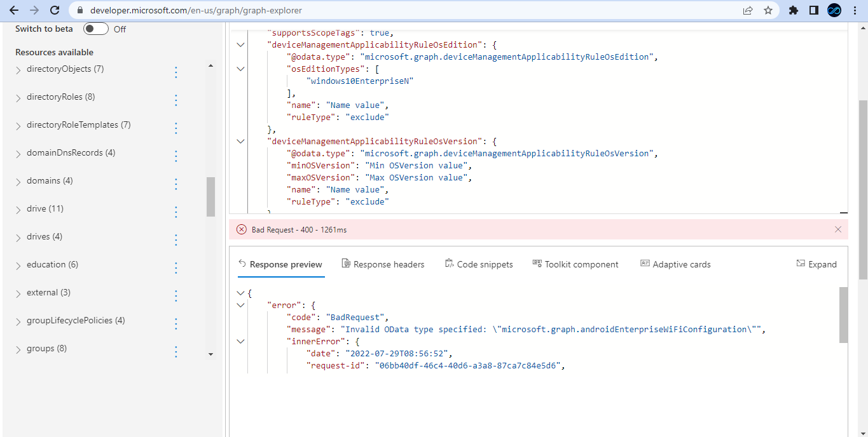The image size is (868, 437).
Task: Click the "windows10EnterpriseN" value in request body
Action: tap(360, 81)
